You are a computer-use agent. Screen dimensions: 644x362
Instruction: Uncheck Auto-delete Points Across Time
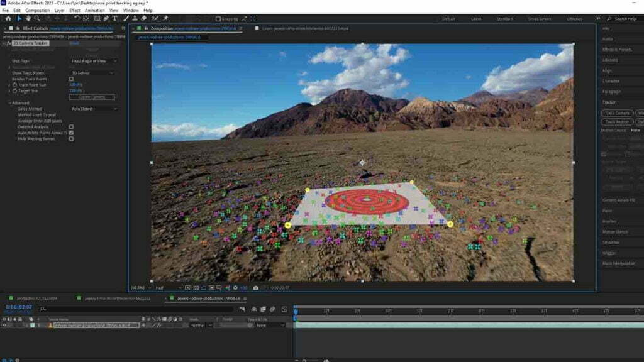click(71, 133)
